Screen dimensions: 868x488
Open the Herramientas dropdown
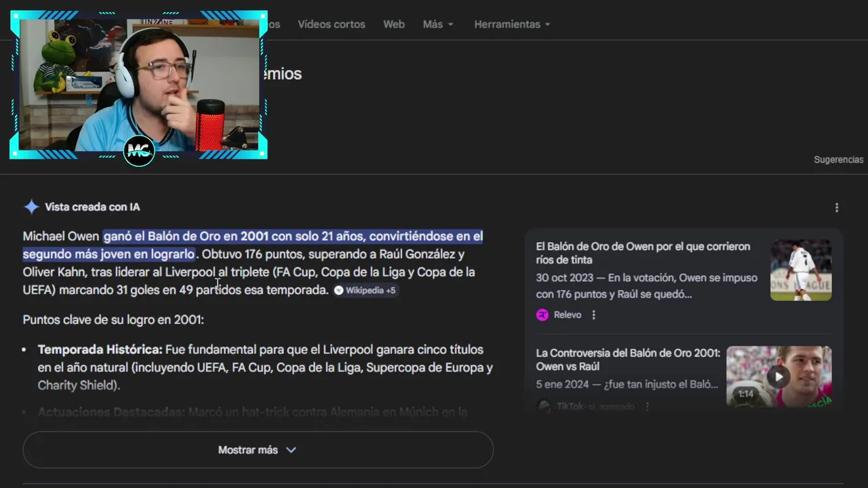pos(512,24)
